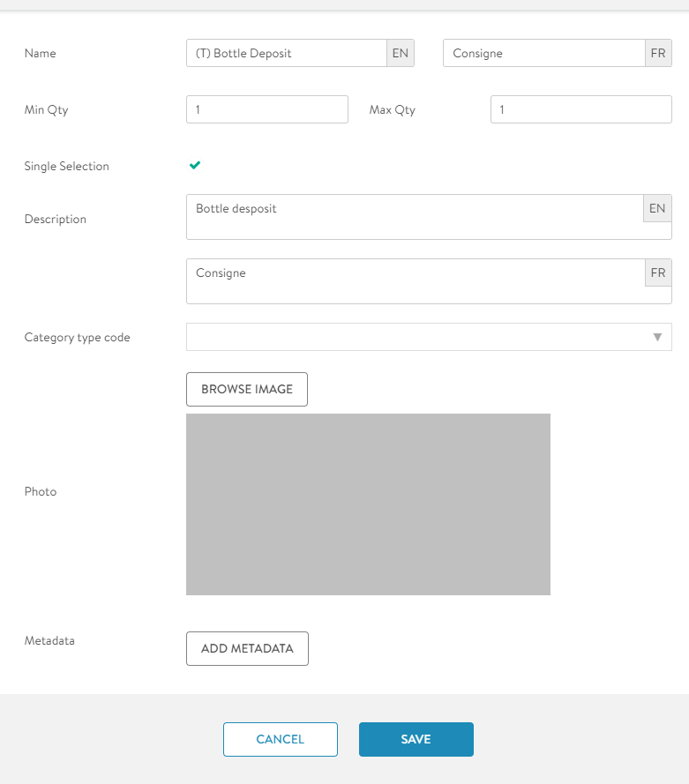
Task: Click the Single Selection label text
Action: click(67, 167)
